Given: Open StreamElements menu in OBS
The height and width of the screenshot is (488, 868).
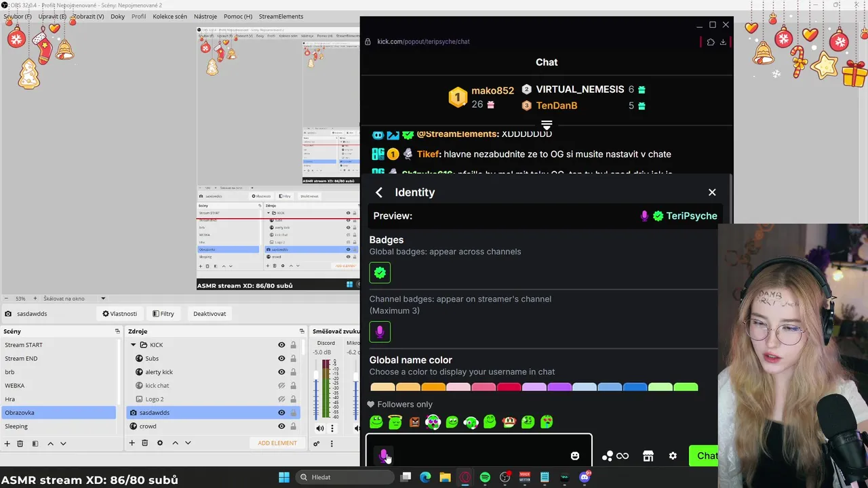Looking at the screenshot, I should (281, 16).
